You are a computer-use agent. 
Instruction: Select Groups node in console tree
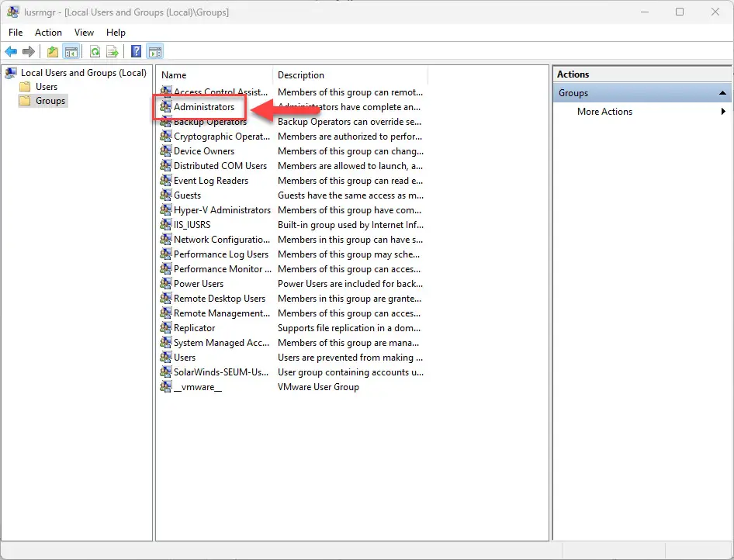click(50, 101)
